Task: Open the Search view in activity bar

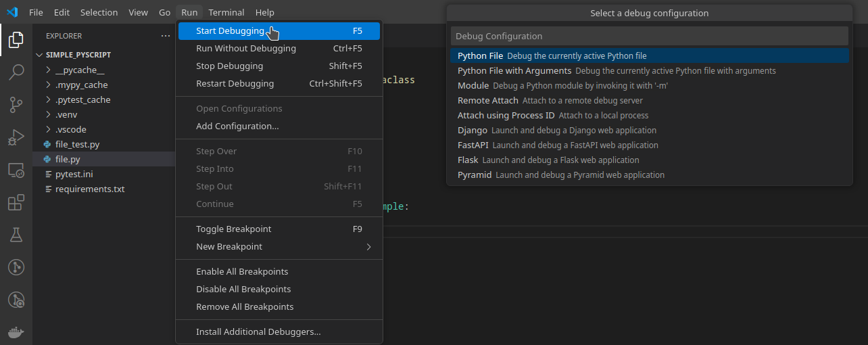Action: pyautogui.click(x=16, y=72)
